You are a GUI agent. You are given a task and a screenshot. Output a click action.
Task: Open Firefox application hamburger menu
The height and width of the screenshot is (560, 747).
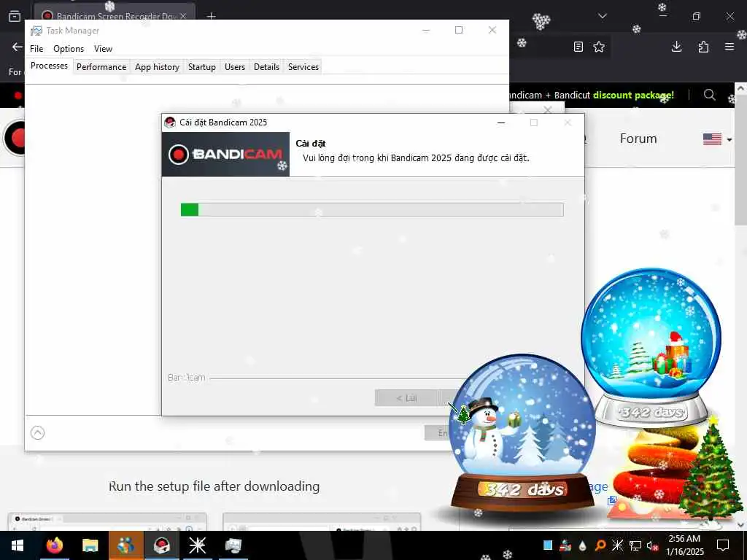729,47
